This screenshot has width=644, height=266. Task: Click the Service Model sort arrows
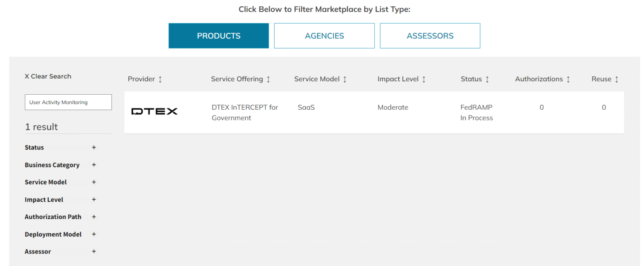click(x=345, y=79)
